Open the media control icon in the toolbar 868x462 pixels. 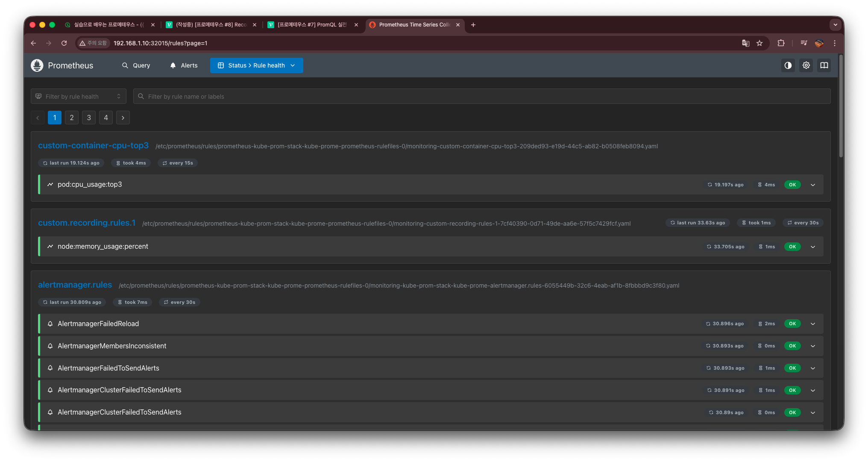804,43
